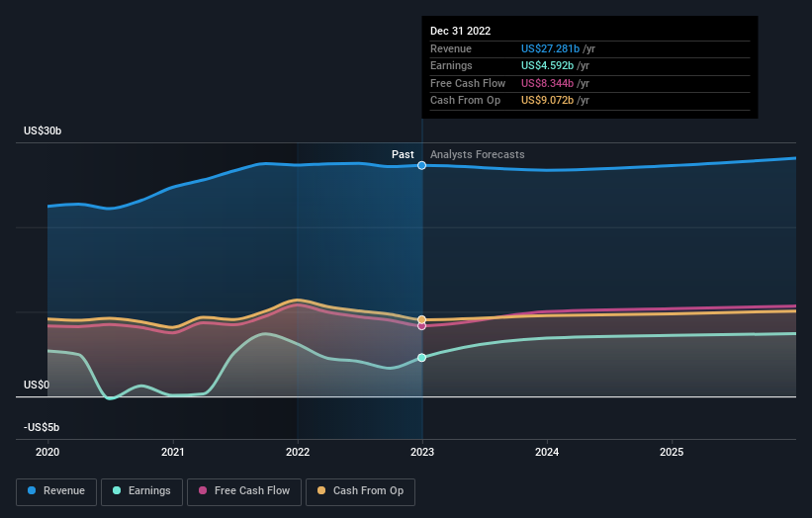Click the US$30b y-axis label
This screenshot has height=518, width=812.
[x=43, y=130]
